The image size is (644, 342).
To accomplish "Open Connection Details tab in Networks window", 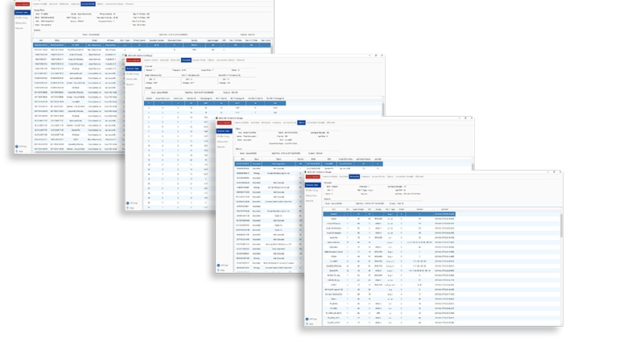I will [404, 176].
